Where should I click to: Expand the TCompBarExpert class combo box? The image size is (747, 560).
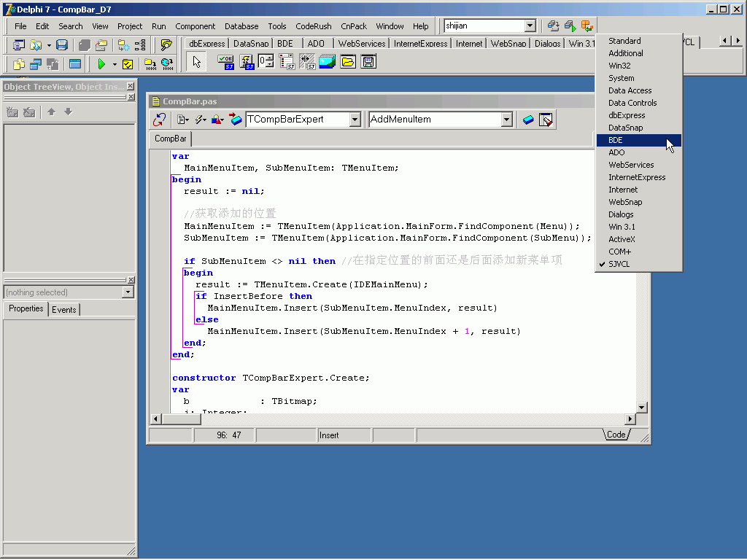tap(355, 120)
